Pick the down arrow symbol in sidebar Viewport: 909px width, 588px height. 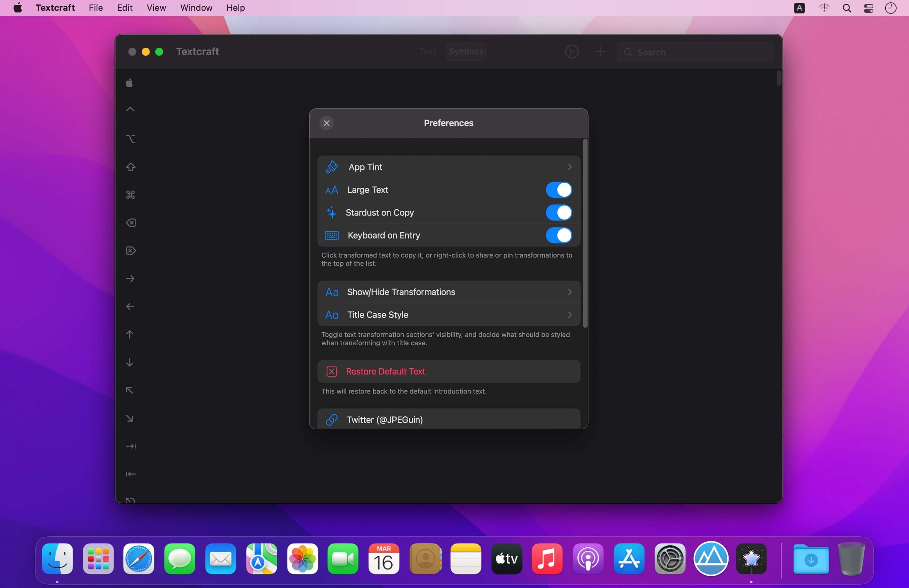click(130, 362)
